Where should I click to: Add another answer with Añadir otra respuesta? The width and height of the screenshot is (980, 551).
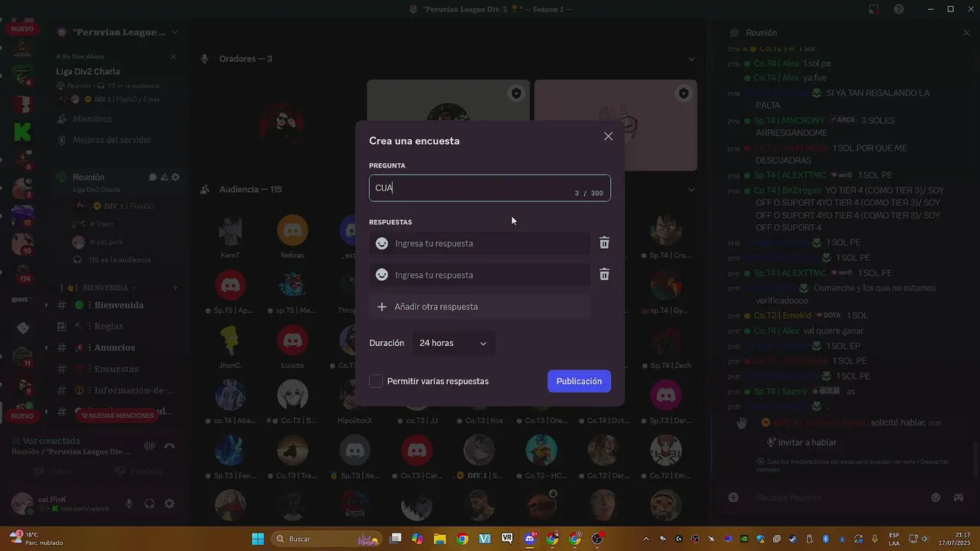pyautogui.click(x=479, y=307)
